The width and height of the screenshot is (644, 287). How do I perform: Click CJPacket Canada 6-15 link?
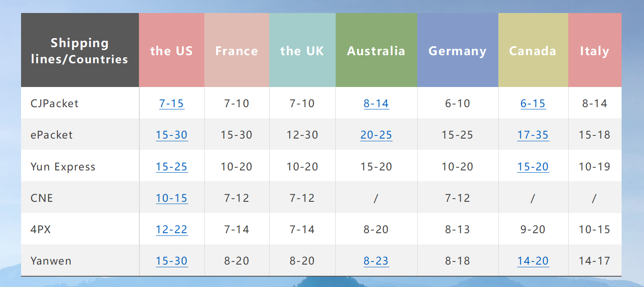pyautogui.click(x=533, y=104)
